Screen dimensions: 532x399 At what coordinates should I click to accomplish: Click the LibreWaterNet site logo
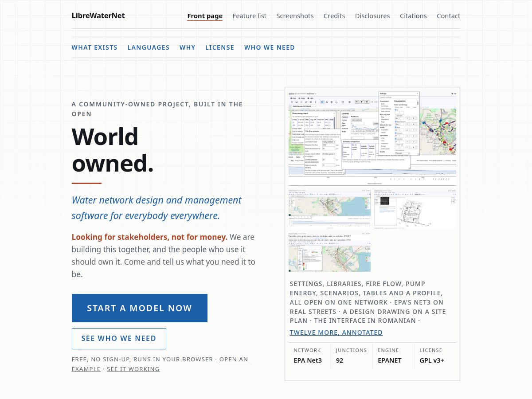point(98,16)
